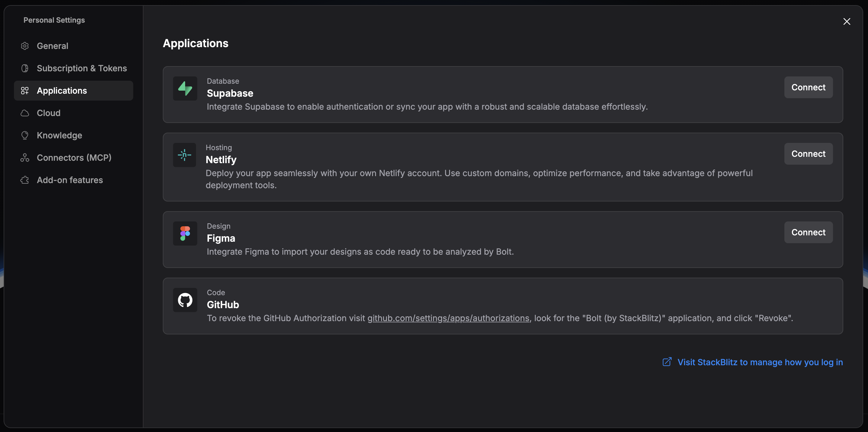Open the General settings section
Image resolution: width=868 pixels, height=432 pixels.
point(52,46)
